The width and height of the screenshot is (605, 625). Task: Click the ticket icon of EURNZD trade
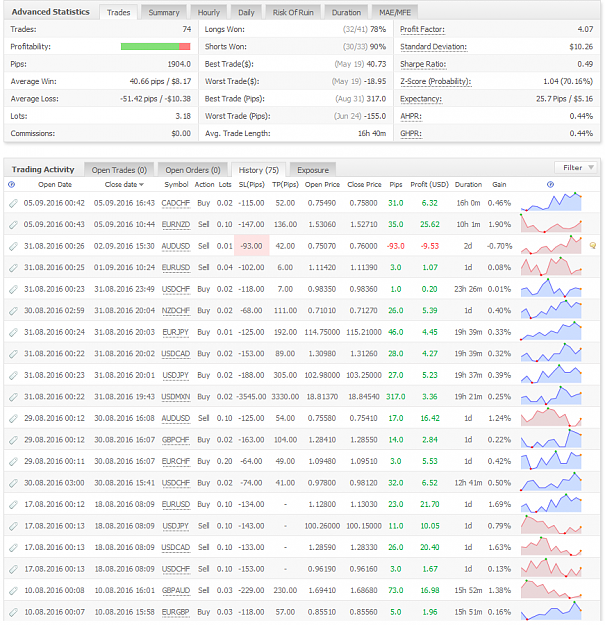pos(13,225)
